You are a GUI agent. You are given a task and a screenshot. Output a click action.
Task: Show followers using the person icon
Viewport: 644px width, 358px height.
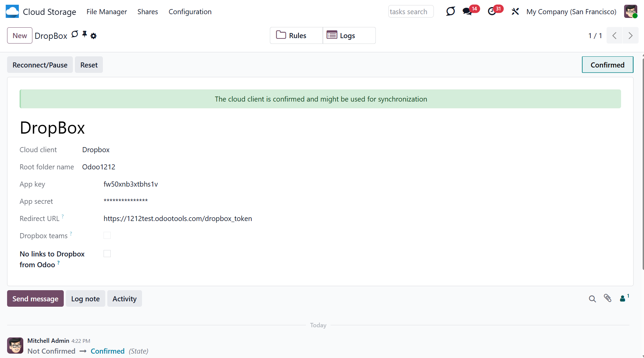pos(623,299)
